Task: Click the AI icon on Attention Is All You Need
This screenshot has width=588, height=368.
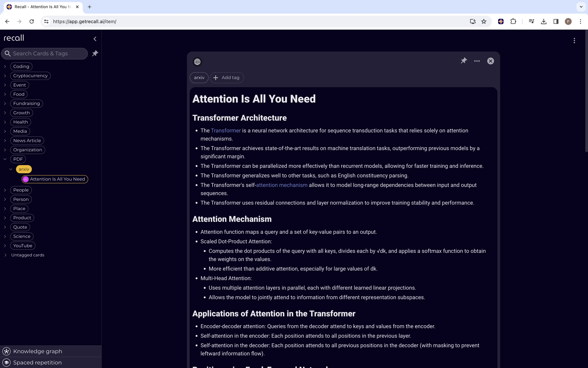Action: coord(26,179)
